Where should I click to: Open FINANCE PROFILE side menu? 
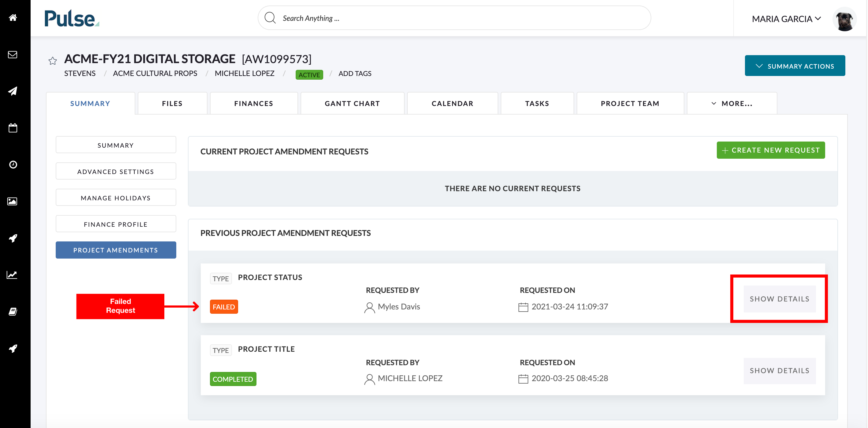[116, 224]
